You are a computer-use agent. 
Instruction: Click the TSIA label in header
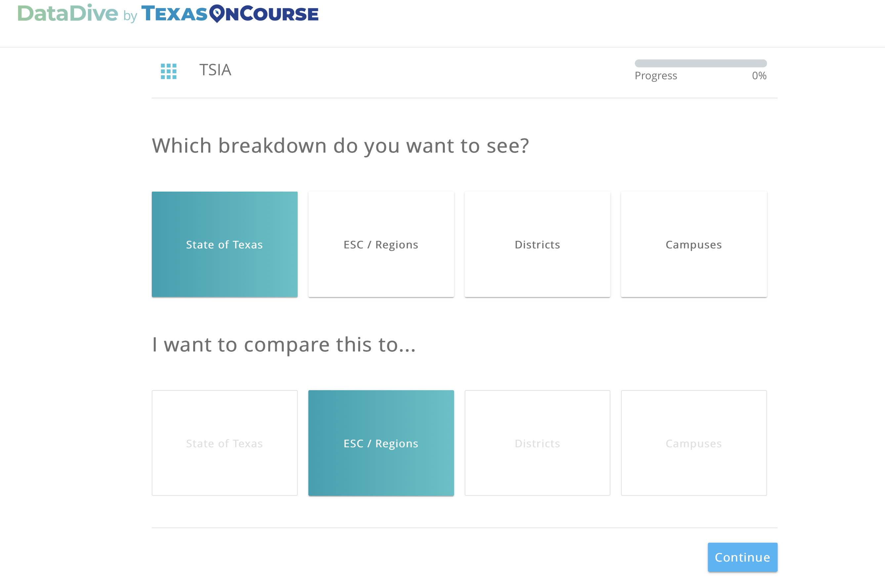216,70
